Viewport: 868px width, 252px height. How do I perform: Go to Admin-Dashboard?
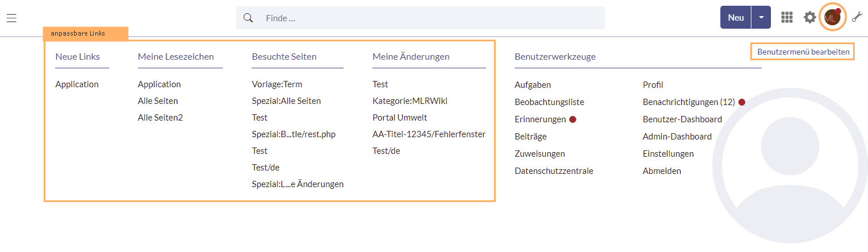tap(677, 137)
